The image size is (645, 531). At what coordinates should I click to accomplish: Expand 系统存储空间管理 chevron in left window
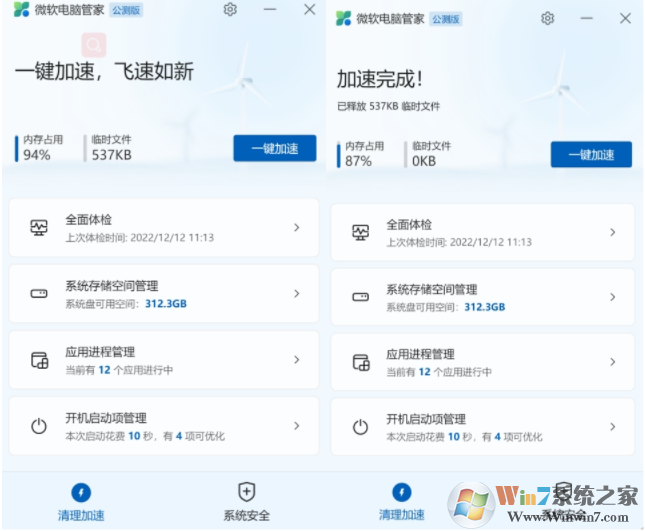(x=297, y=294)
